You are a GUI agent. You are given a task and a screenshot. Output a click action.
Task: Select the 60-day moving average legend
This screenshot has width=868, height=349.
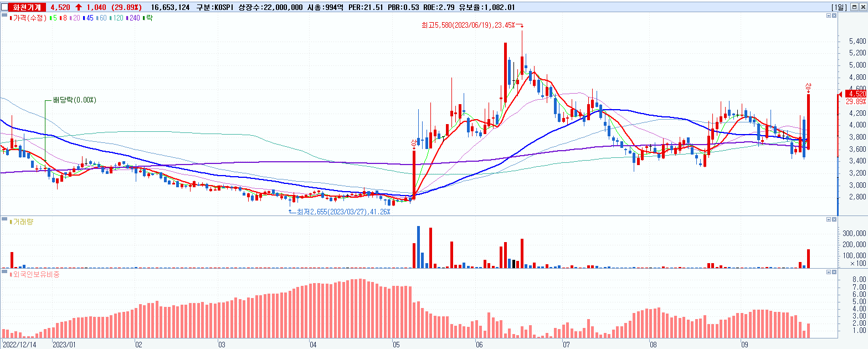pyautogui.click(x=101, y=18)
